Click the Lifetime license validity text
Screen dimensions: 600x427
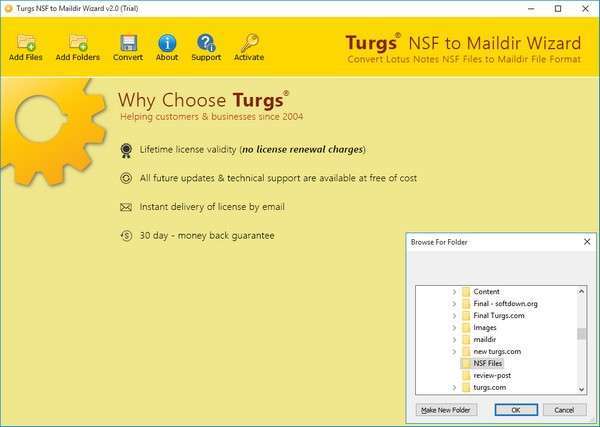(x=253, y=150)
